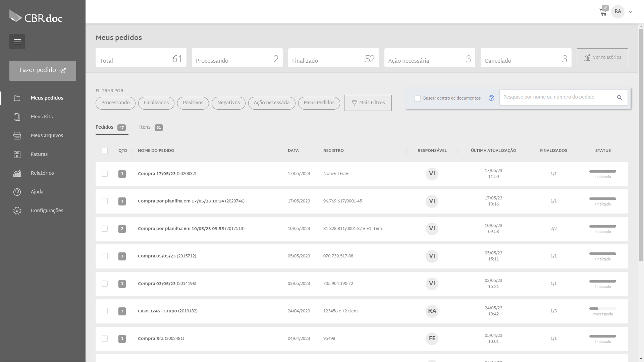Click the RA user avatar

click(x=618, y=12)
